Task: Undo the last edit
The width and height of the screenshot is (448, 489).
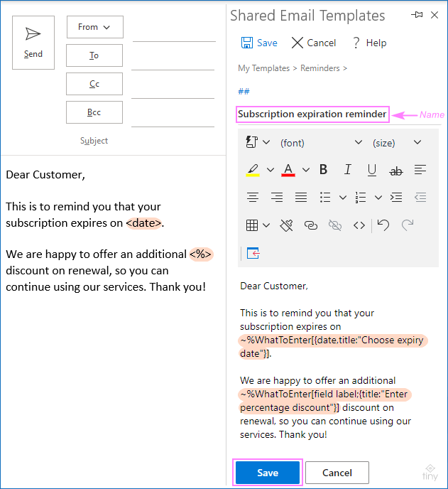Action: click(383, 225)
